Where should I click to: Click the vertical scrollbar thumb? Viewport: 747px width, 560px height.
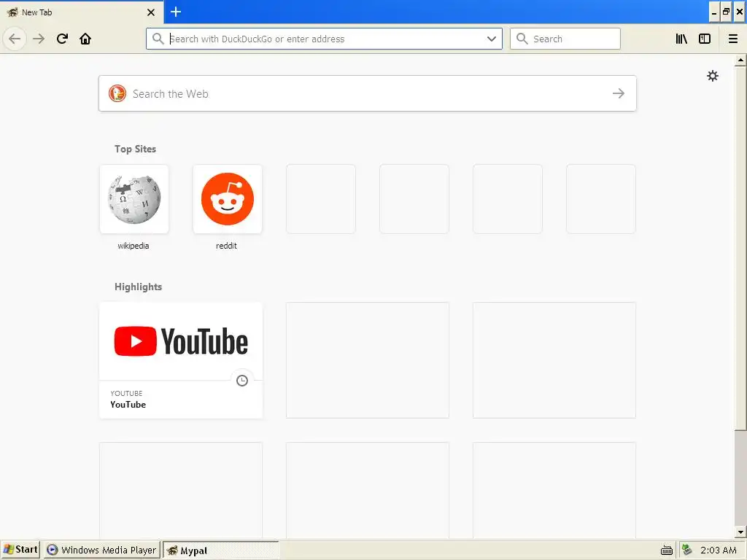pos(740,248)
